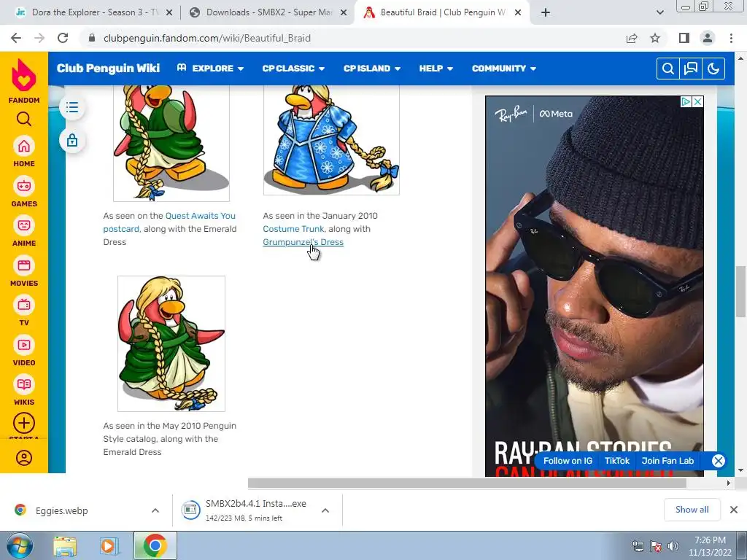The image size is (747, 560).
Task: Open Chrome profile avatar
Action: (x=708, y=38)
